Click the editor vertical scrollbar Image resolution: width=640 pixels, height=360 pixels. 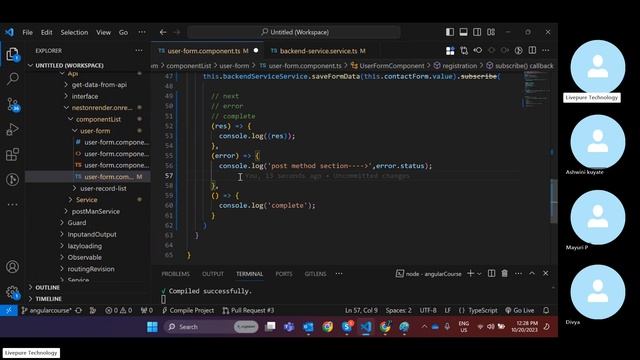[x=553, y=201]
